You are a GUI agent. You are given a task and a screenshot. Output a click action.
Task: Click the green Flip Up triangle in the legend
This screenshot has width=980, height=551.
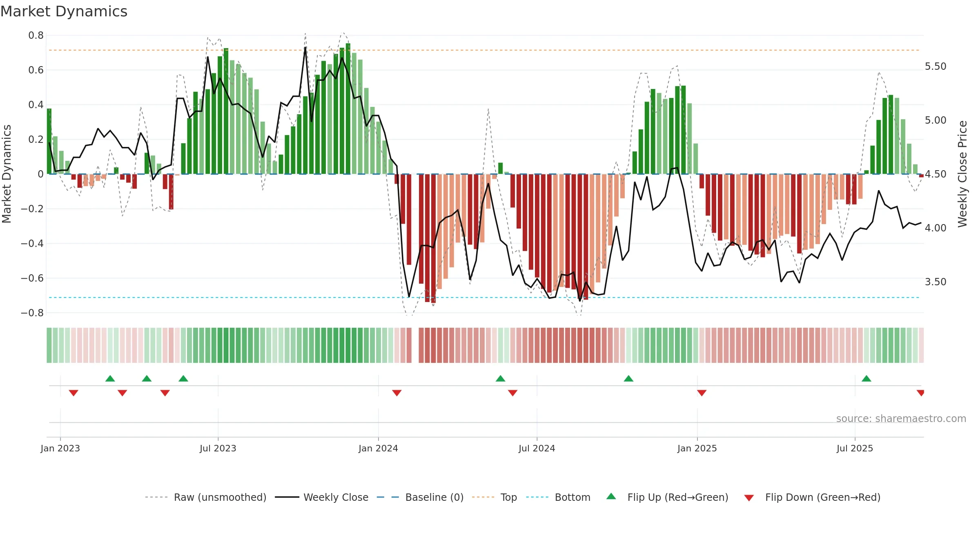click(611, 496)
